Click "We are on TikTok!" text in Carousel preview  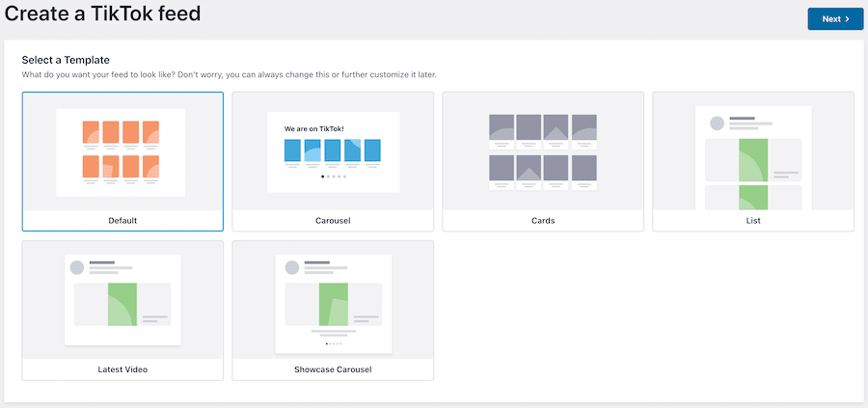point(315,128)
